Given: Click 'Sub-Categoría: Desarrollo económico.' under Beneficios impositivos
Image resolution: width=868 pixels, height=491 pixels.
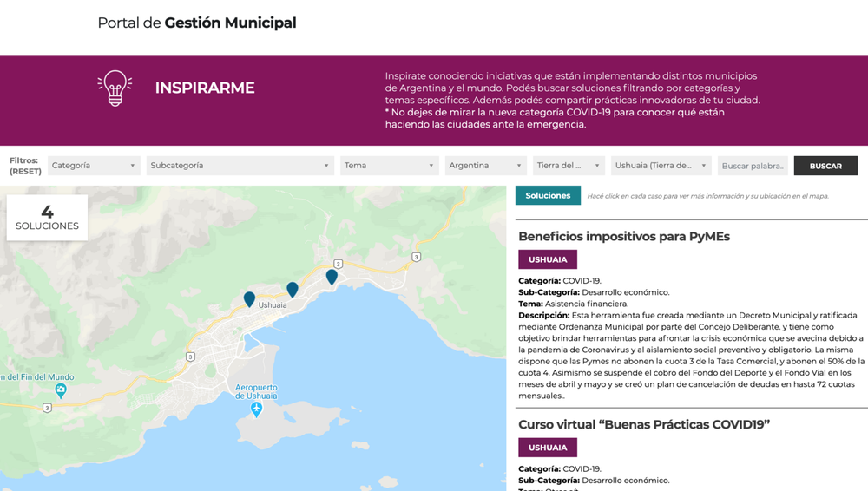Looking at the screenshot, I should (x=594, y=292).
